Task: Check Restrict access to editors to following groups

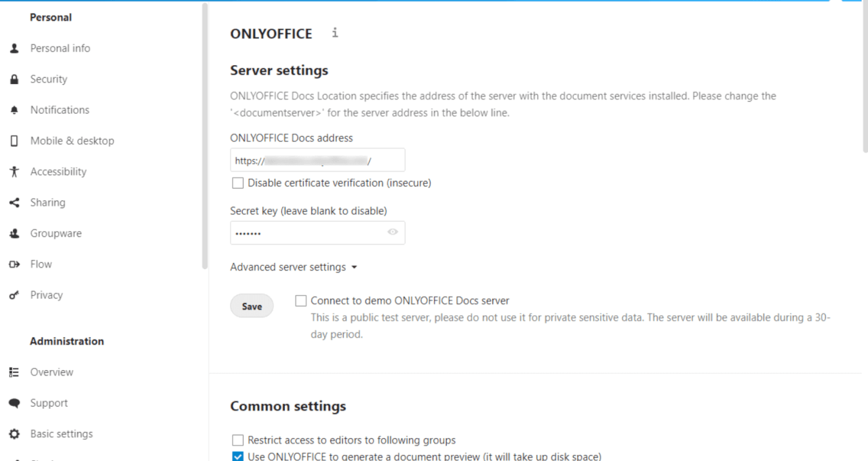Action: click(x=237, y=440)
